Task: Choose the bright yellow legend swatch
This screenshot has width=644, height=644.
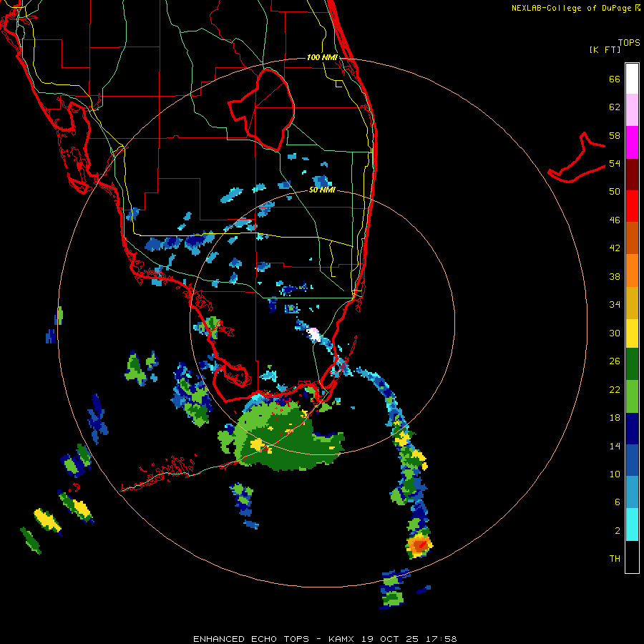Action: tap(632, 333)
